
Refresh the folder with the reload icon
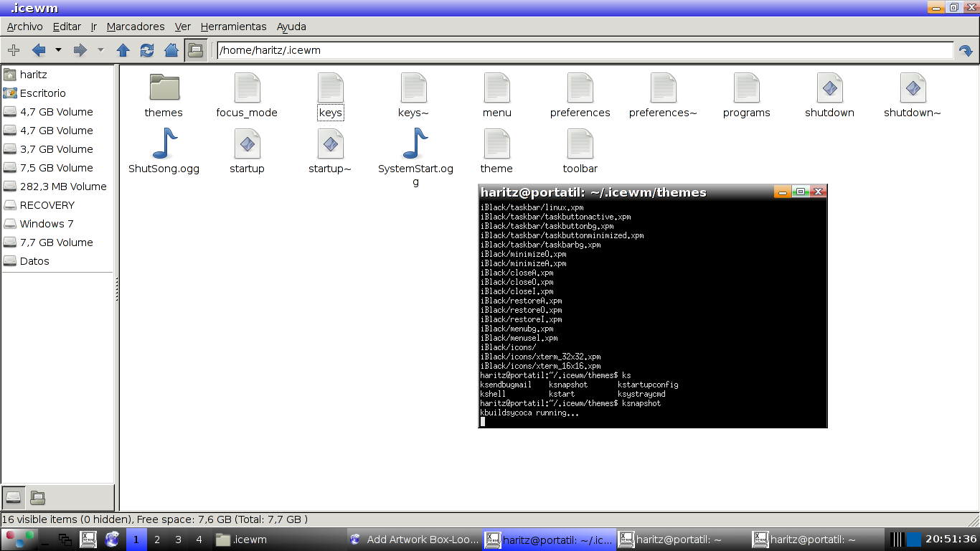tap(147, 50)
